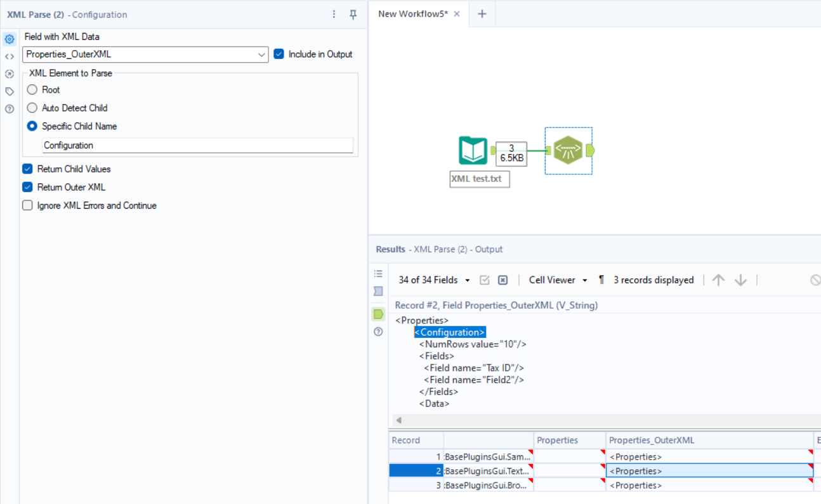The height and width of the screenshot is (504, 821).
Task: Open the Cell Viewer dropdown
Action: point(558,280)
